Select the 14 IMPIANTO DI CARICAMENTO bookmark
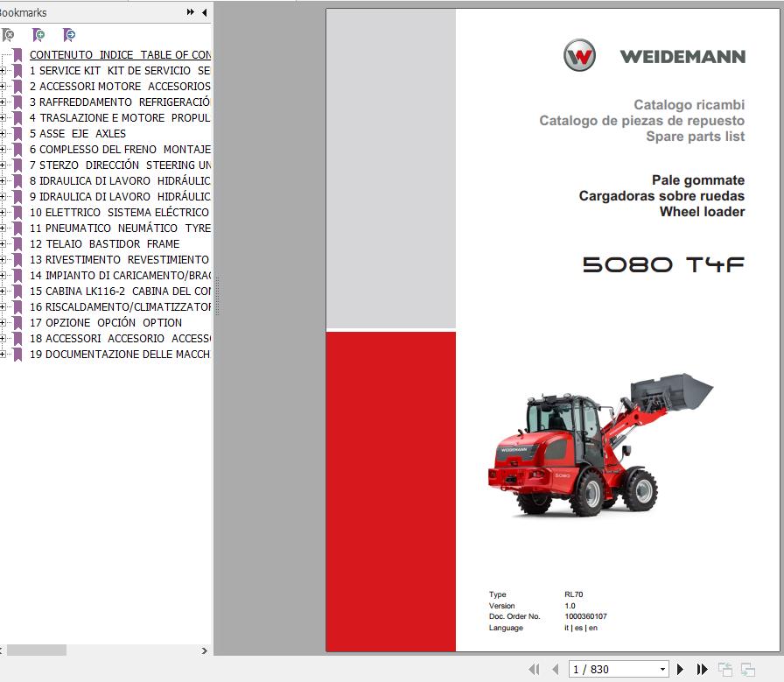 pos(120,275)
